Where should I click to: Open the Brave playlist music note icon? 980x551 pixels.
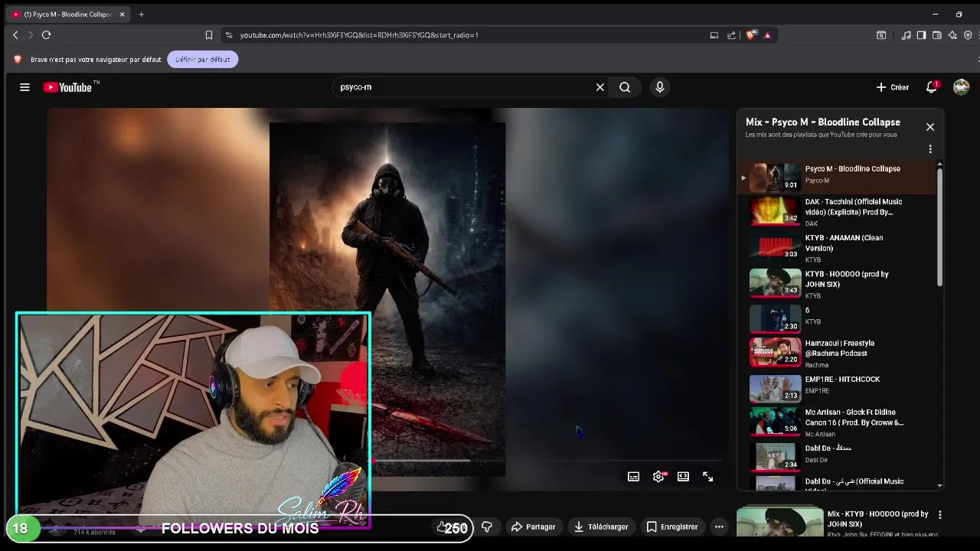click(x=906, y=35)
